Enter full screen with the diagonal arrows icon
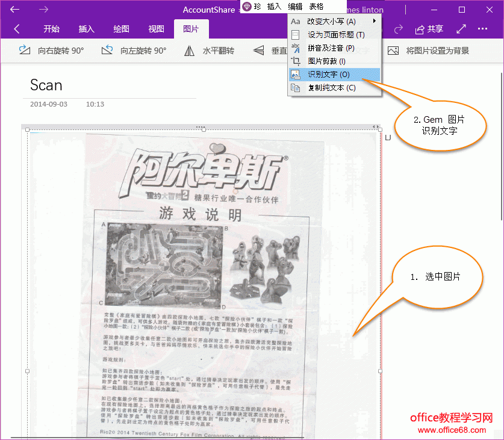 pos(461,29)
